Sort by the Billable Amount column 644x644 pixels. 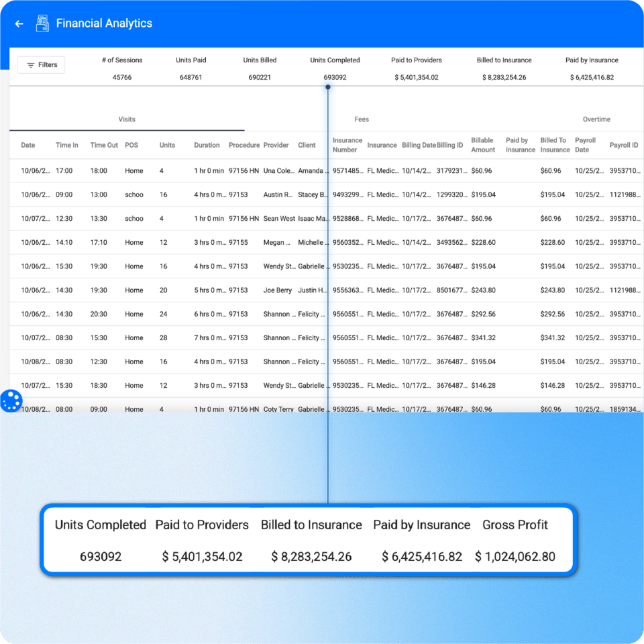(483, 145)
